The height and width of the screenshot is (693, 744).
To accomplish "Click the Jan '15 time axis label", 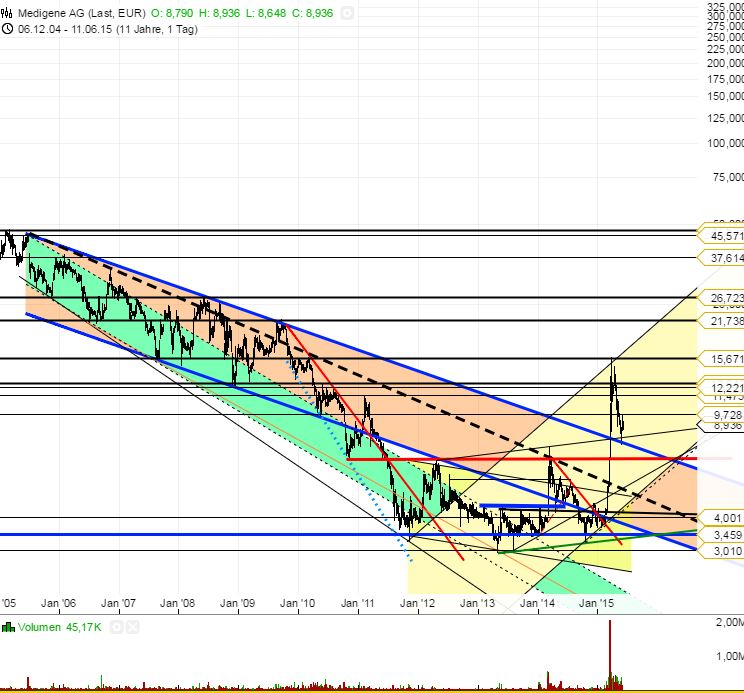I will (597, 604).
